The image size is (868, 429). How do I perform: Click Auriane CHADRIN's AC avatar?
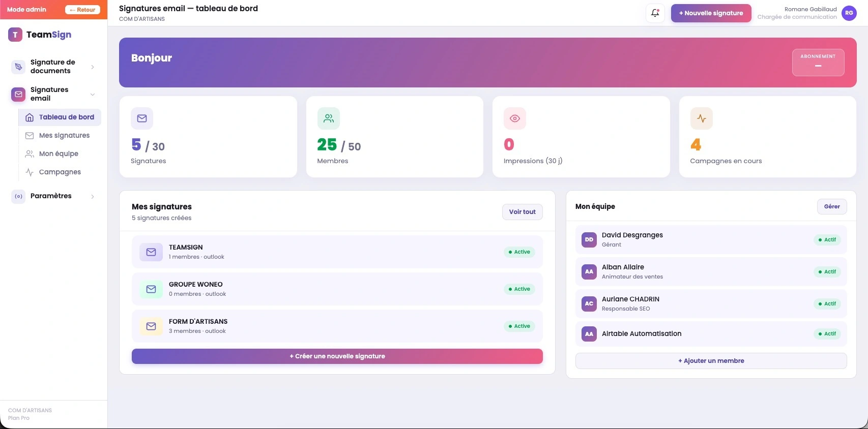pos(589,303)
